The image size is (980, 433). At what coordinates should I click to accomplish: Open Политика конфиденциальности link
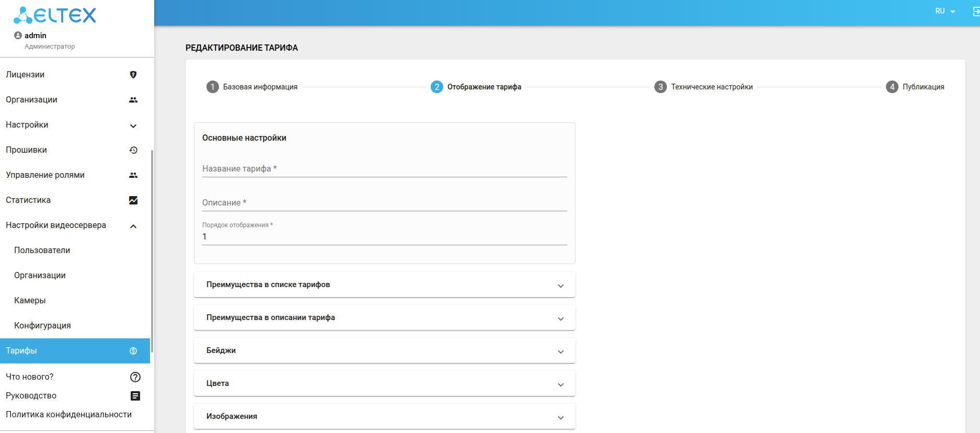[x=68, y=415]
